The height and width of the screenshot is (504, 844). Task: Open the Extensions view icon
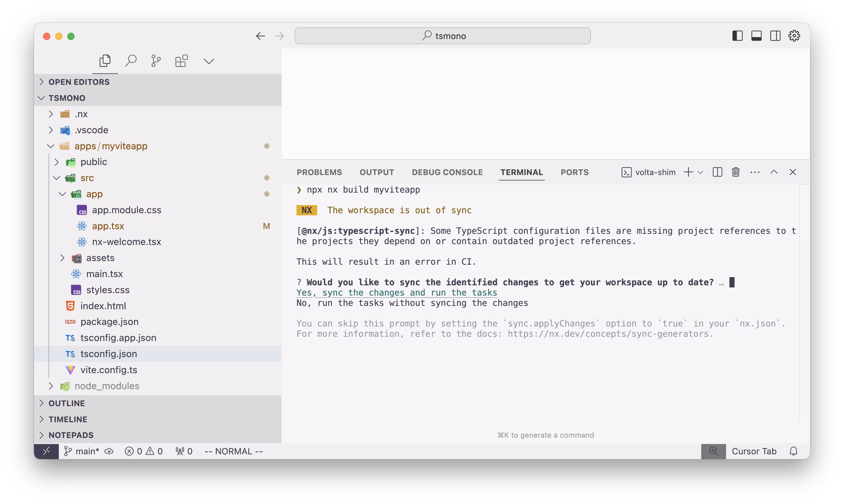coord(182,61)
